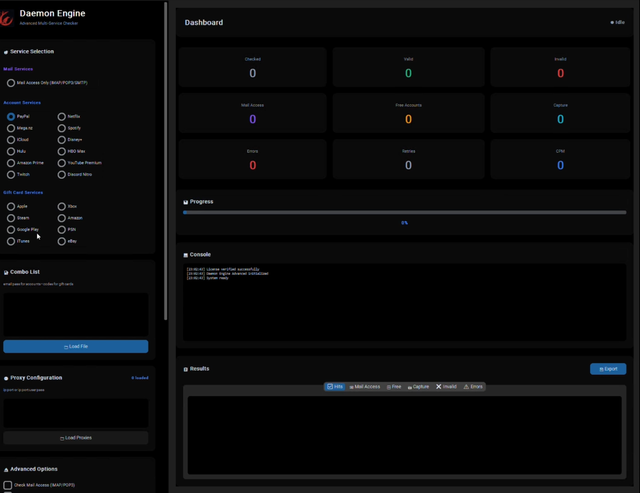The width and height of the screenshot is (640, 493).
Task: Click the Service Selection header icon
Action: (6, 52)
